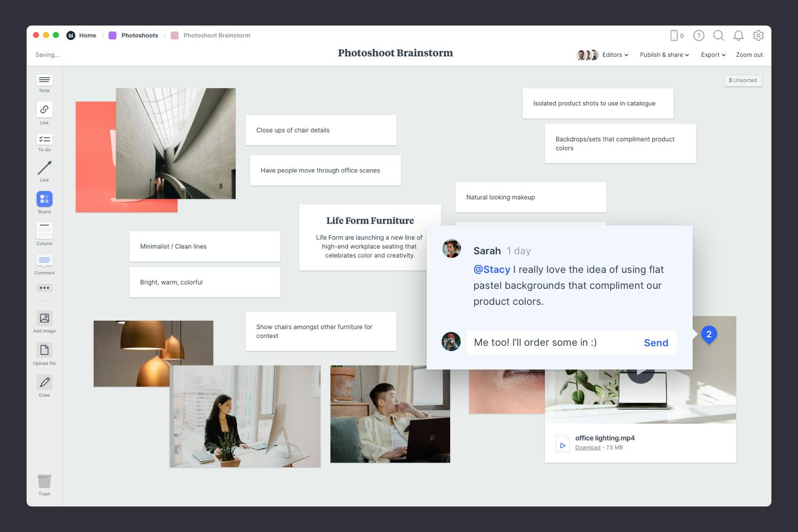
Task: Open the Publish & share menu
Action: point(664,55)
